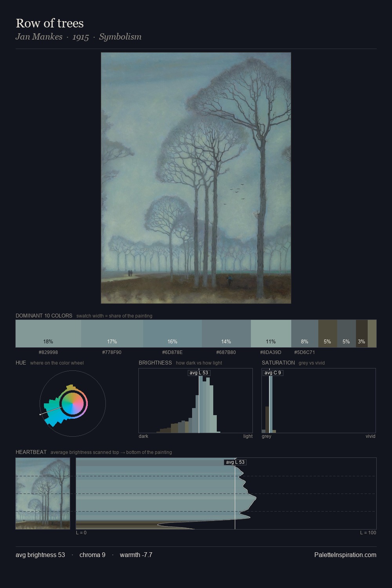Click 'swatch width = share of the painting' note
The image size is (392, 588).
tap(114, 316)
